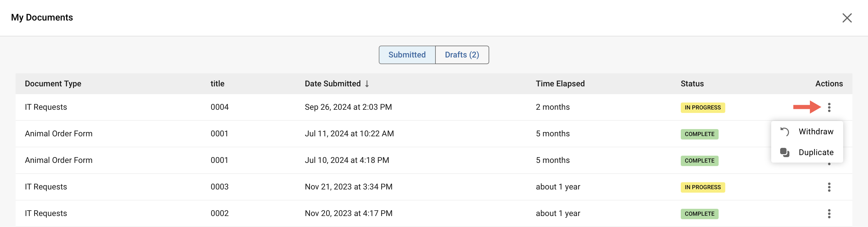The height and width of the screenshot is (227, 868).
Task: Click the Document Type header to sort
Action: (x=53, y=83)
